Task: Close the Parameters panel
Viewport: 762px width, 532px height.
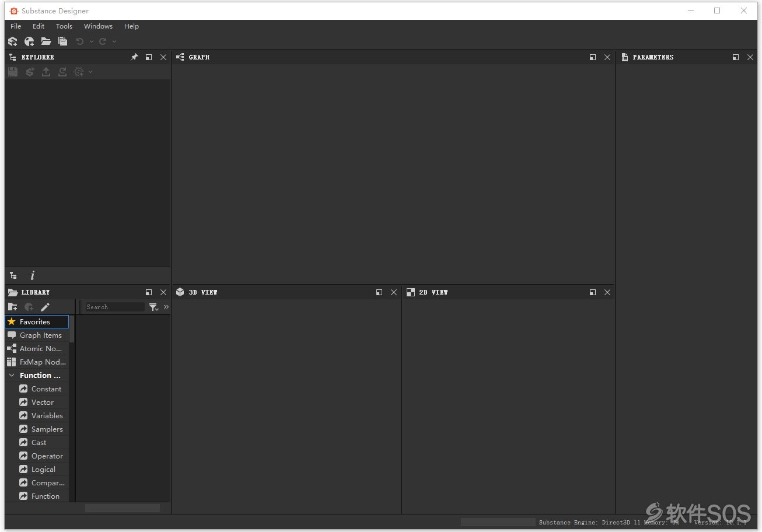Action: point(750,57)
